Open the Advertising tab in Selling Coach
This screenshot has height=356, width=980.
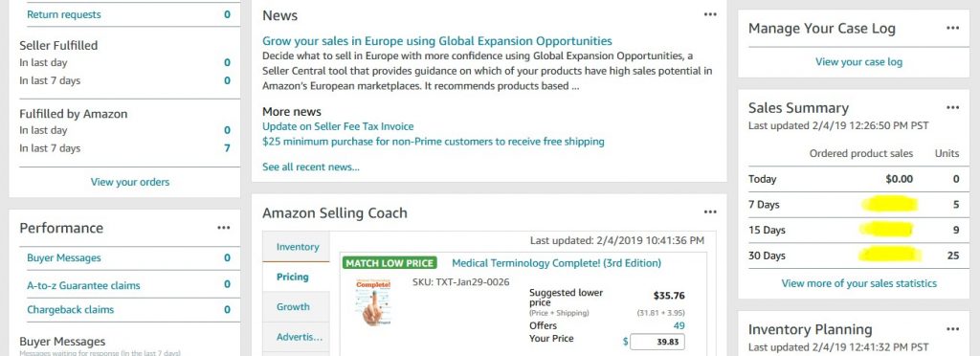coord(300,337)
